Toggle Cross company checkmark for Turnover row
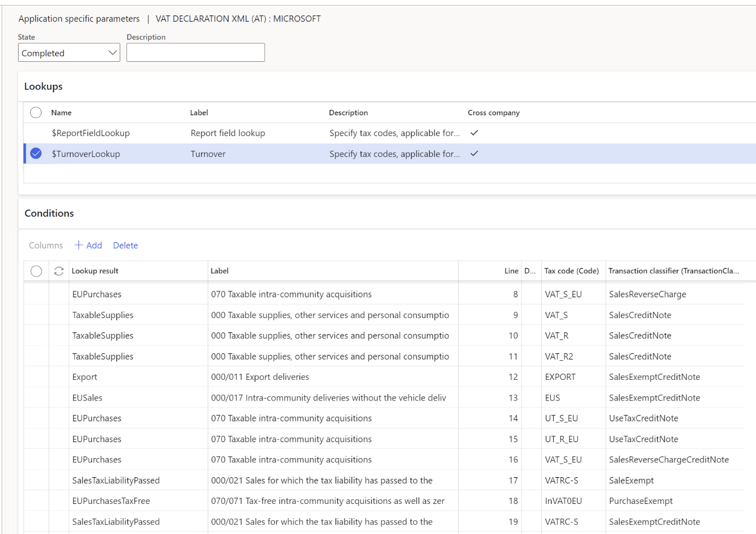The width and height of the screenshot is (756, 534). 474,154
